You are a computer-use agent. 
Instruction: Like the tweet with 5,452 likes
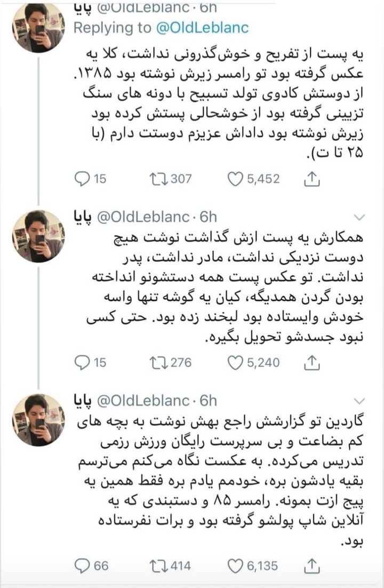click(x=235, y=179)
